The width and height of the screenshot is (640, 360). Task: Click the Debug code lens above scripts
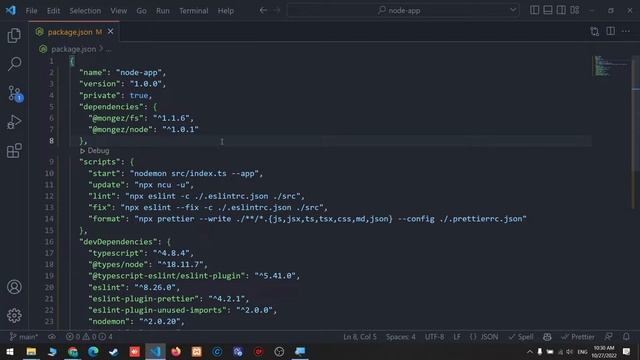coord(95,151)
